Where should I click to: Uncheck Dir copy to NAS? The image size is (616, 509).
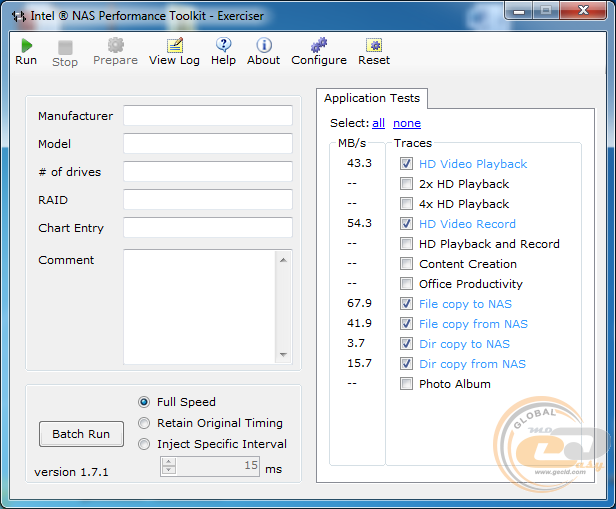pos(406,344)
